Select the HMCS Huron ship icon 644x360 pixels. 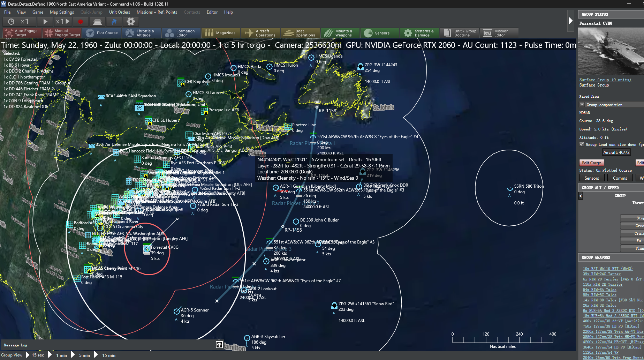[270, 67]
